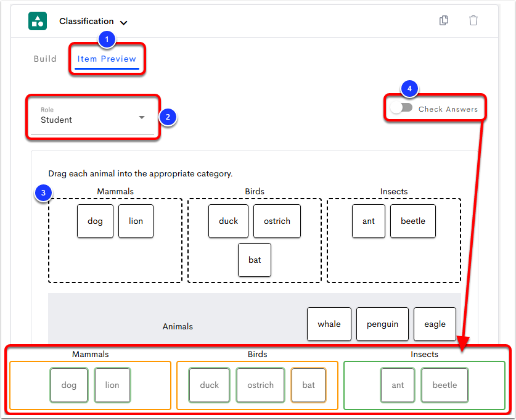Click the checked duck tile in the results row
Screen dimensions: 516x420
pos(209,385)
